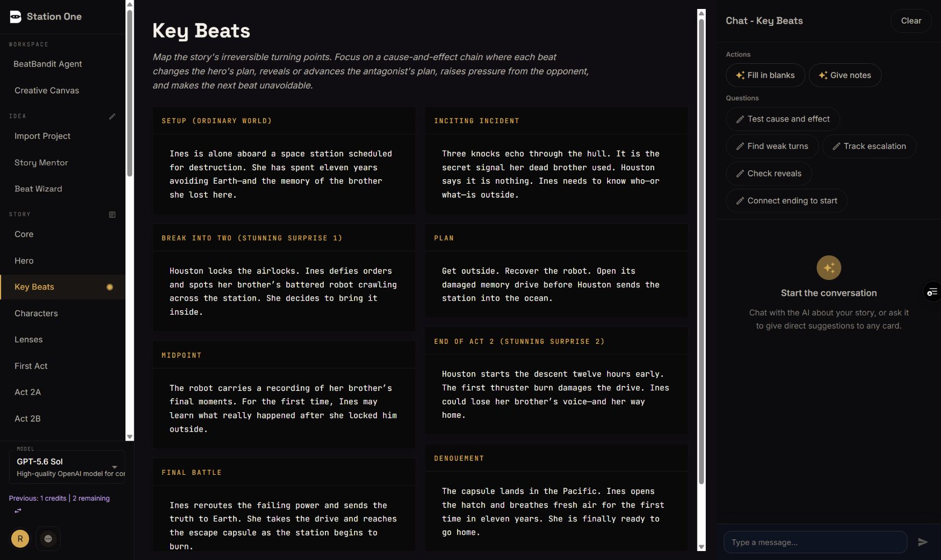Select Test cause and effect question
Screen dimensions: 941x560
click(x=782, y=119)
